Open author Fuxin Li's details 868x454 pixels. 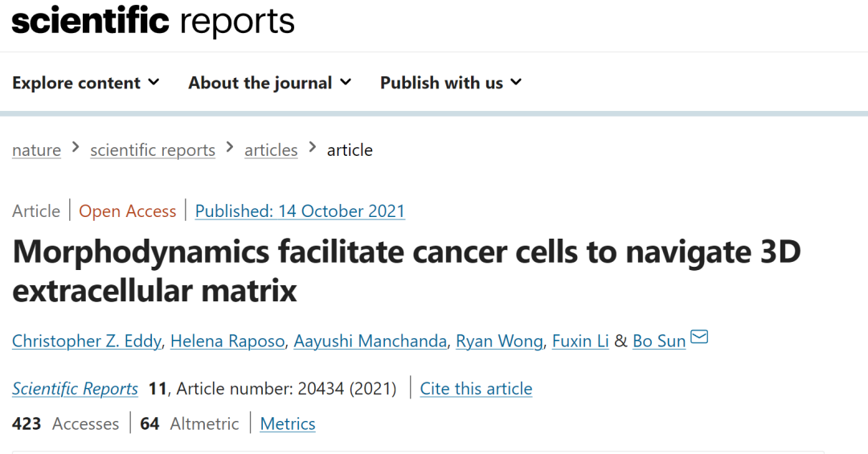coord(580,341)
